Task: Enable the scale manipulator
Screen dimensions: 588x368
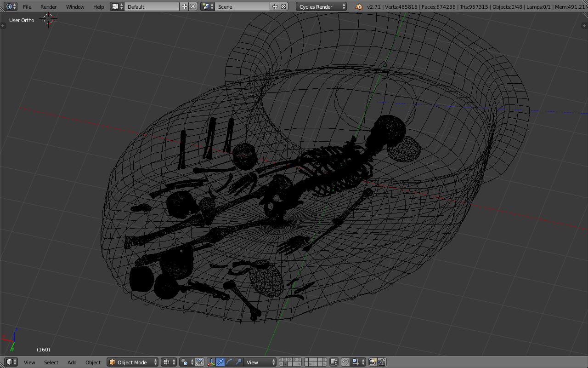Action: pos(238,362)
